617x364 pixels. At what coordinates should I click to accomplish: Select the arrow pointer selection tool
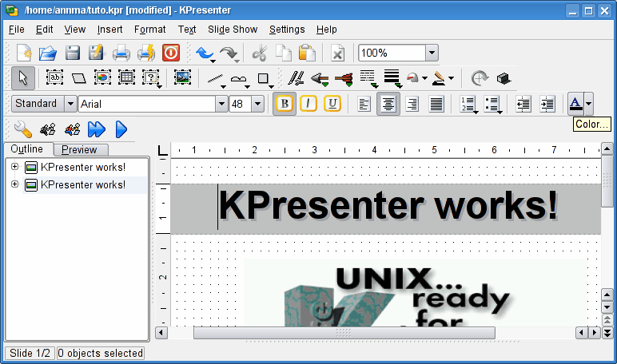(x=23, y=78)
